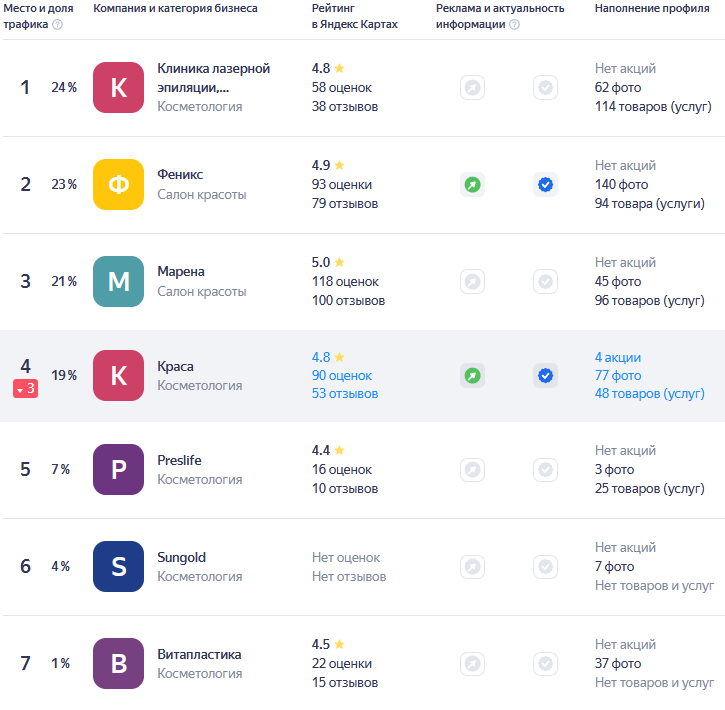This screenshot has width=725, height=710.
Task: Click the 'Рейтинг в Яндекс Картах' column header
Action: pyautogui.click(x=354, y=16)
